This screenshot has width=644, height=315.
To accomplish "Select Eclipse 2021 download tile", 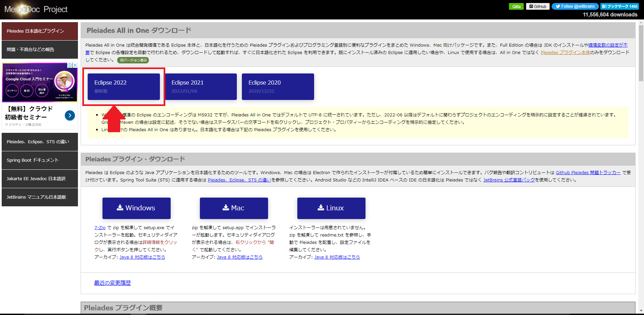I will point(201,87).
